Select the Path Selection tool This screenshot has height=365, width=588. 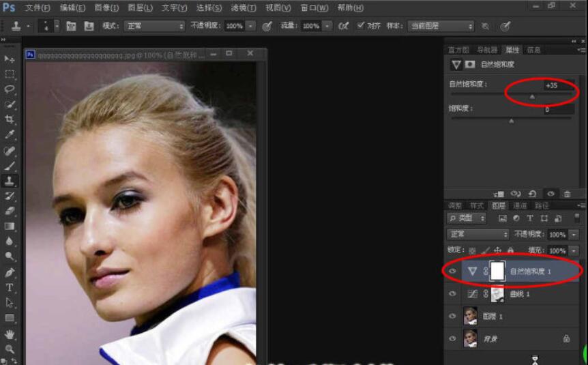pos(10,303)
